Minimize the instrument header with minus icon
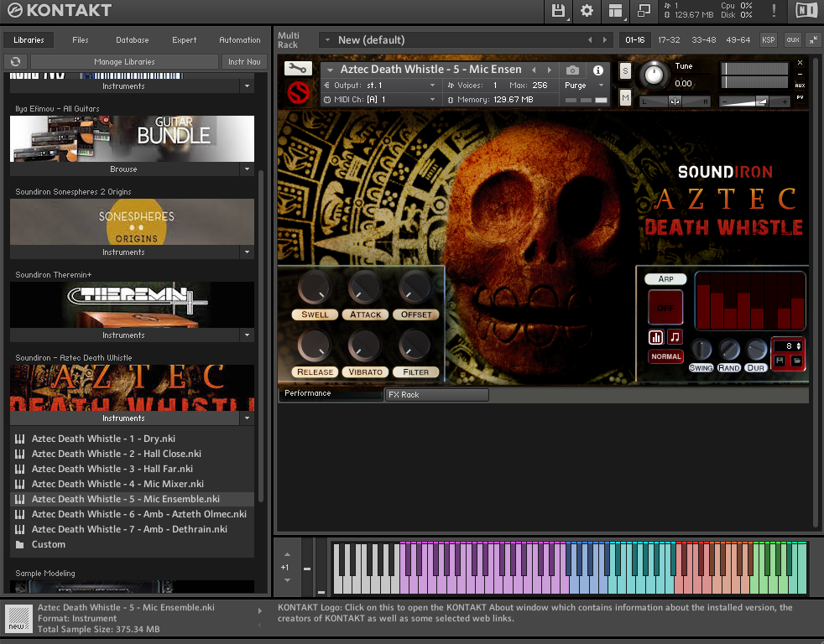Image resolution: width=824 pixels, height=644 pixels. coord(800,74)
